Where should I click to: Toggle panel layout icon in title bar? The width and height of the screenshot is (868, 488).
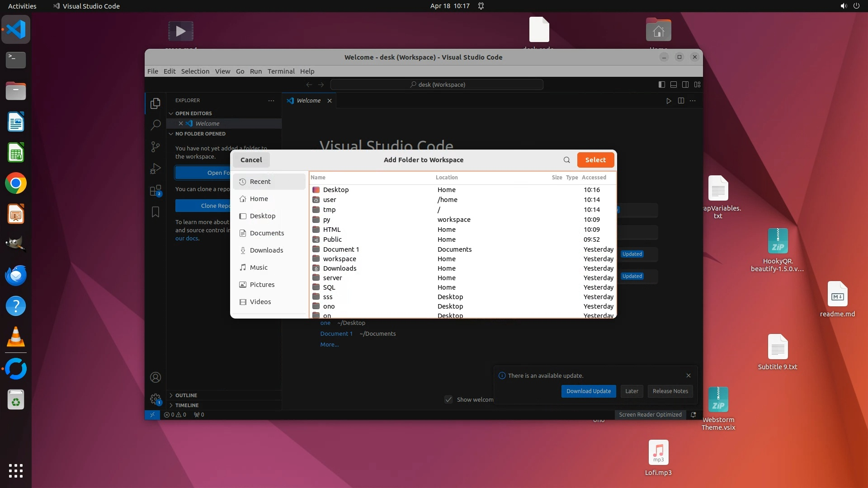click(x=674, y=84)
